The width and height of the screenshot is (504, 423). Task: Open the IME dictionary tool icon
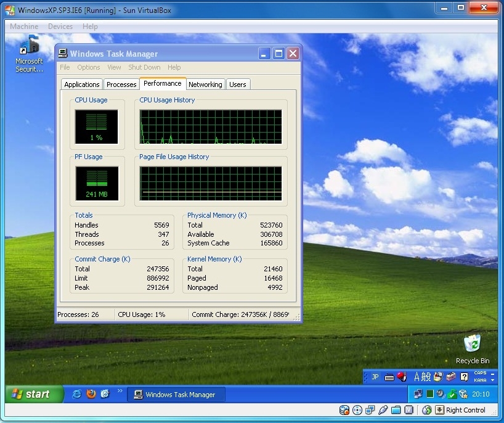tap(438, 377)
